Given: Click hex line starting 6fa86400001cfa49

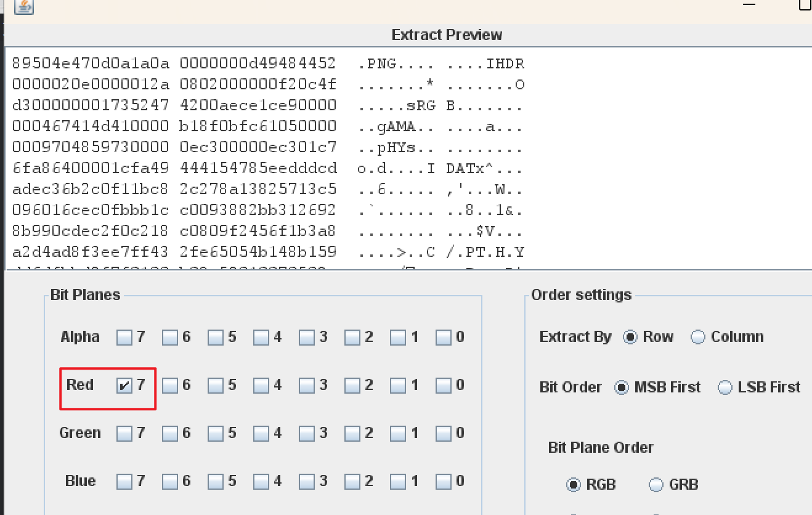Looking at the screenshot, I should [x=174, y=169].
